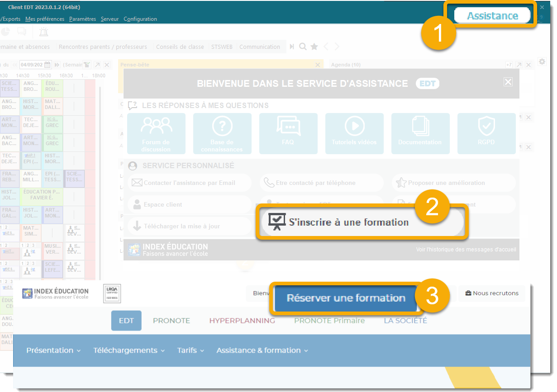Open the Assistance button in the title bar
This screenshot has height=392, width=557.
coord(492,16)
